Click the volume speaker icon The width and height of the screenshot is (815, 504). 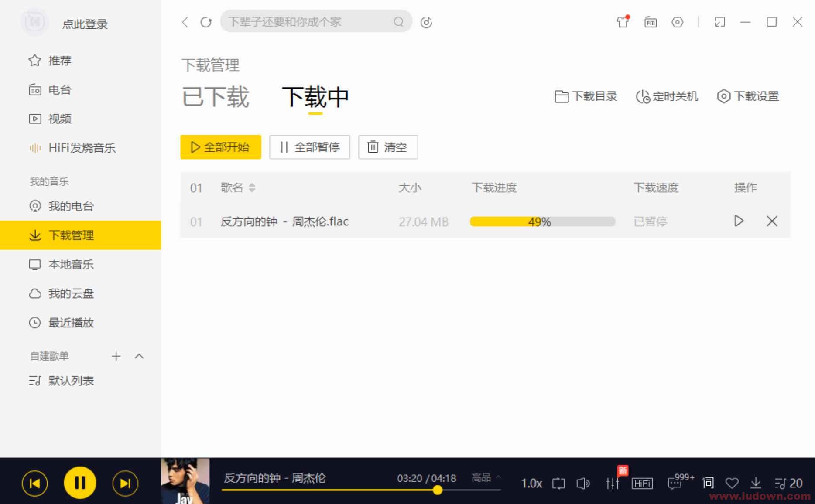click(x=583, y=484)
